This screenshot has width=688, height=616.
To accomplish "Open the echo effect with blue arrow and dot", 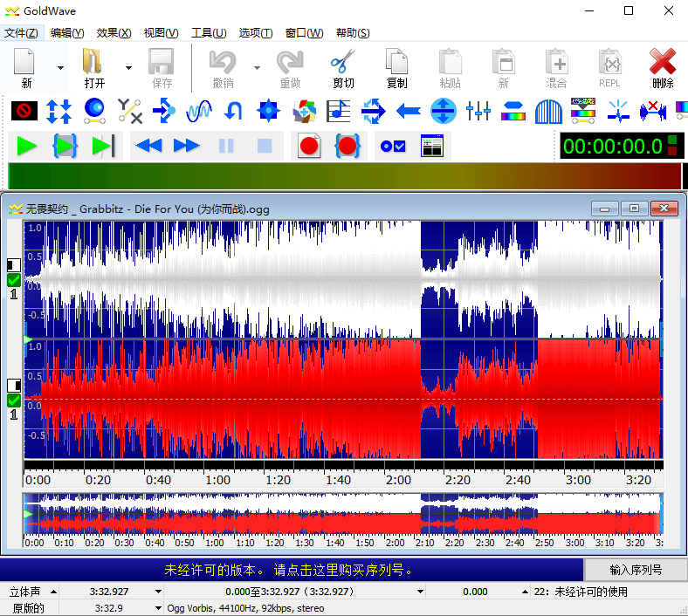I will [x=163, y=111].
